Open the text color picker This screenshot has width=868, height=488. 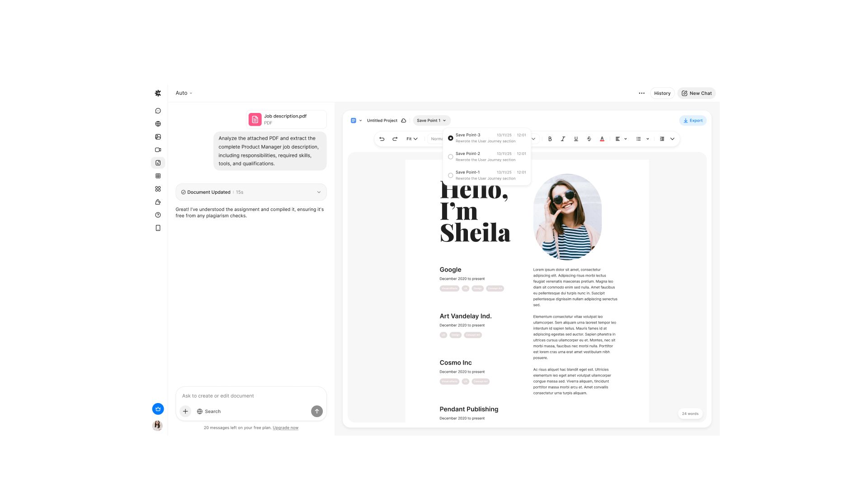coord(602,139)
